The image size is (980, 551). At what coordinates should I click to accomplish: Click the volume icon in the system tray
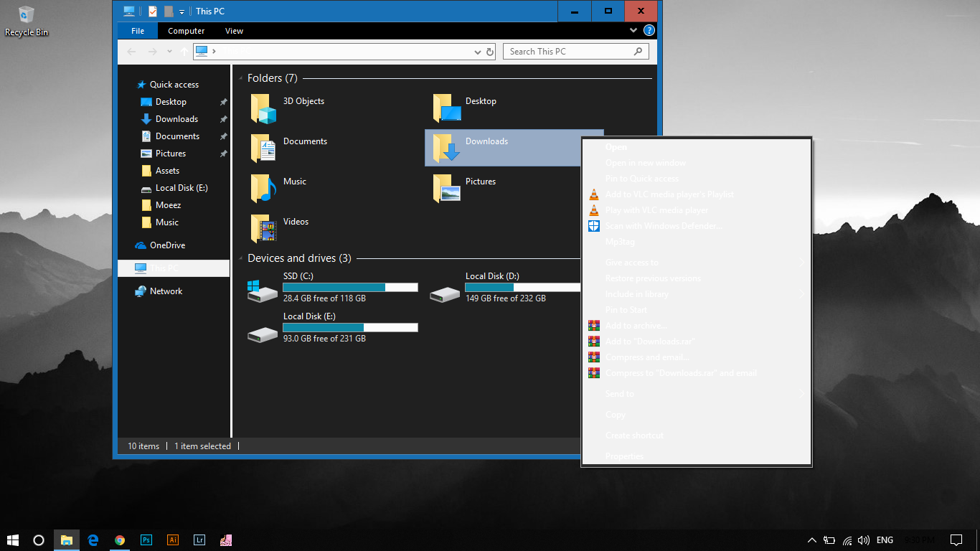[x=863, y=540]
